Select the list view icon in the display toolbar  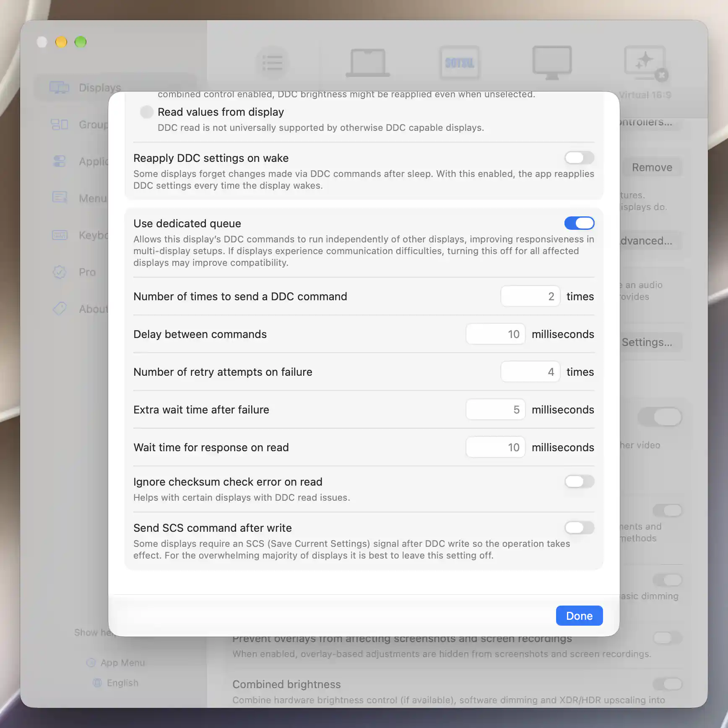coord(273,63)
